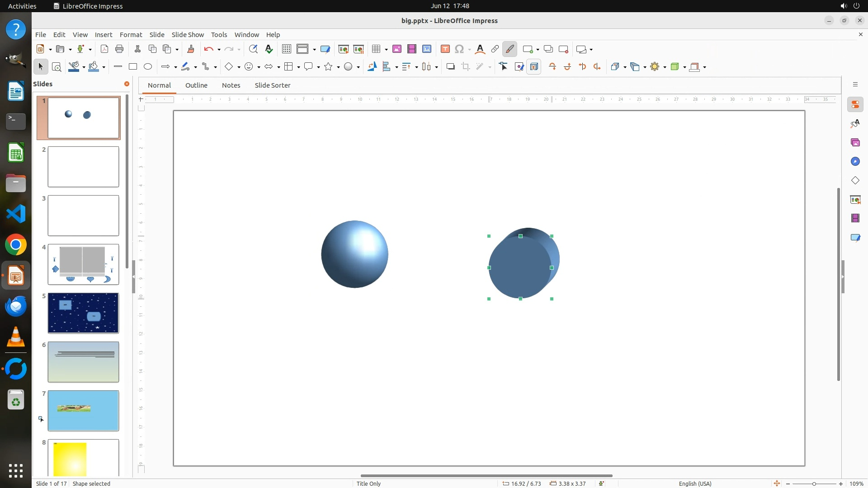The image size is (868, 488).
Task: Open the Gallery sidebar panel icon
Action: coord(855,143)
